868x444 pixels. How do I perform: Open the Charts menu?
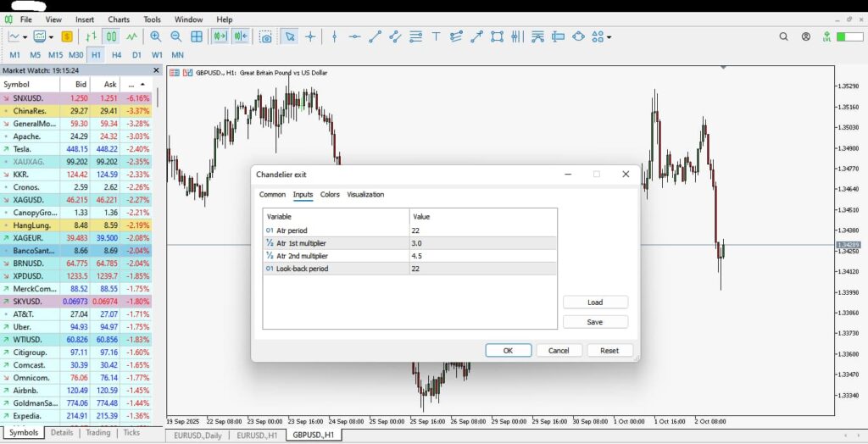[x=119, y=19]
